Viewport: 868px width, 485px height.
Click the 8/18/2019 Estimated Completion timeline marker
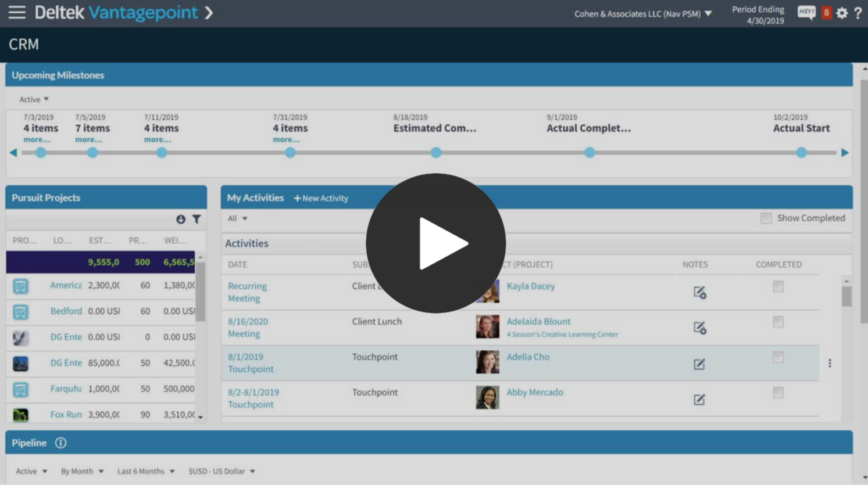click(436, 153)
